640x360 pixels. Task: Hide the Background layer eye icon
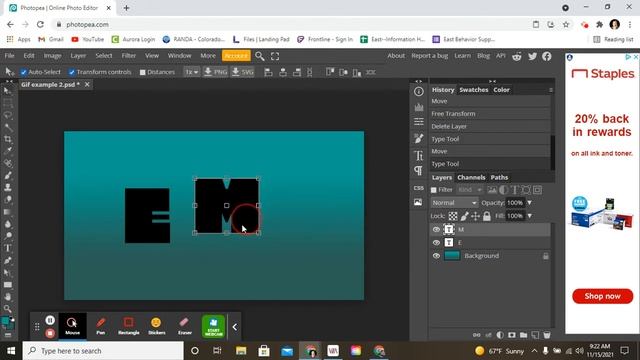[436, 256]
